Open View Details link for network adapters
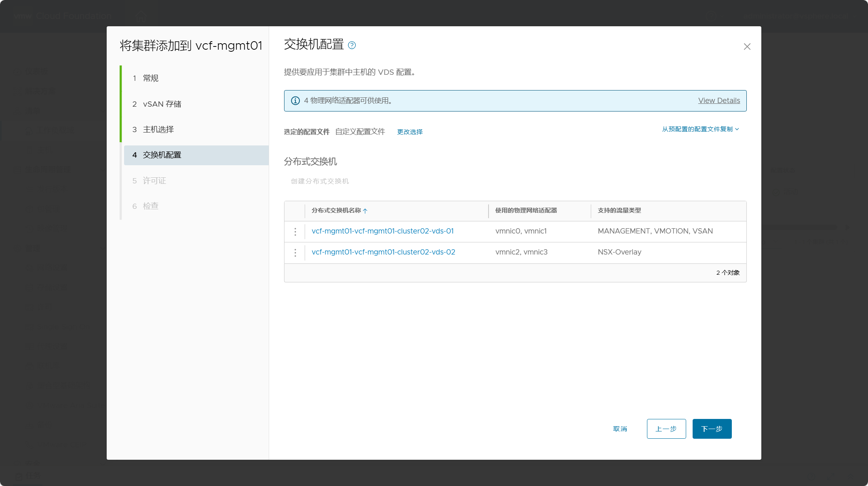 coord(719,101)
